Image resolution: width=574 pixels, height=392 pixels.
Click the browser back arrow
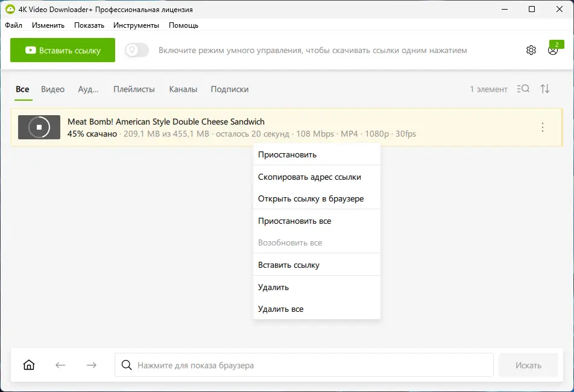tap(60, 365)
